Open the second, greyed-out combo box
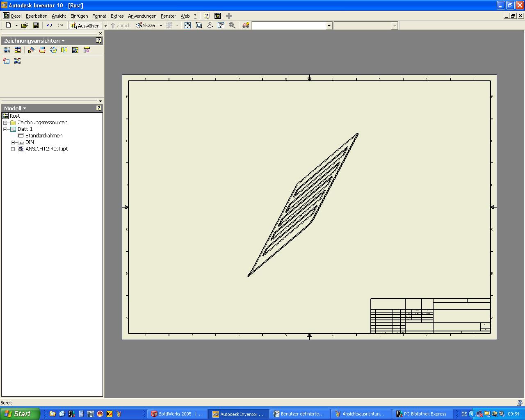 pyautogui.click(x=395, y=26)
